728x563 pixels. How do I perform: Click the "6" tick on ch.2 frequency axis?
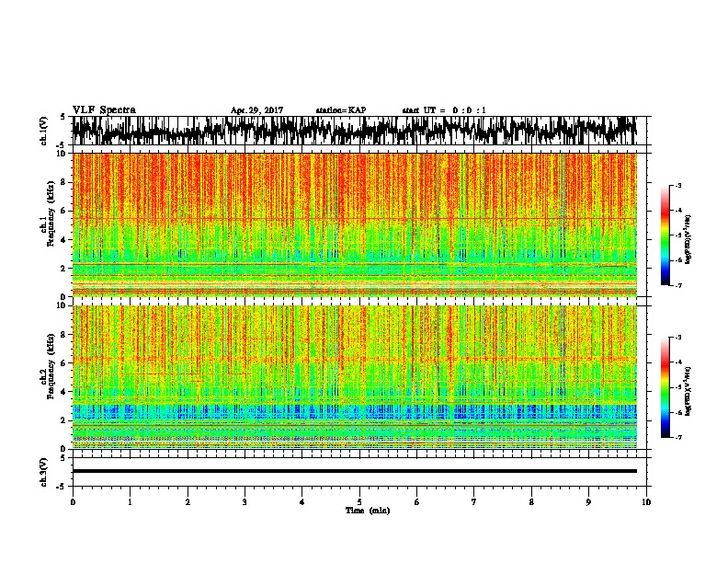coord(64,362)
